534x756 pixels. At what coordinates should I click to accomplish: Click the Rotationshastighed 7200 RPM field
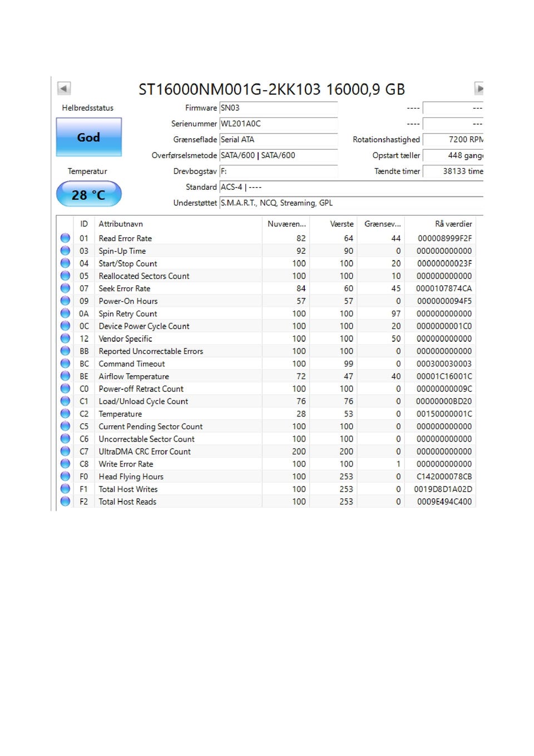453,140
